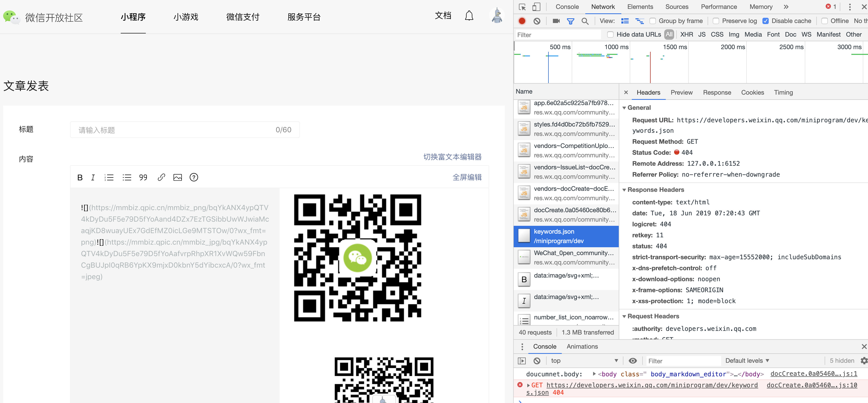Show network overview view icon
This screenshot has height=403, width=868.
(x=639, y=21)
